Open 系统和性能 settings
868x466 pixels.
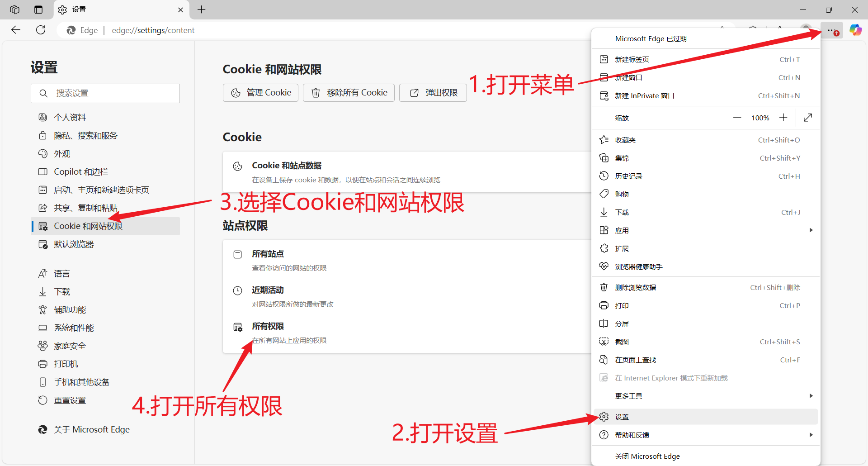[x=74, y=328]
